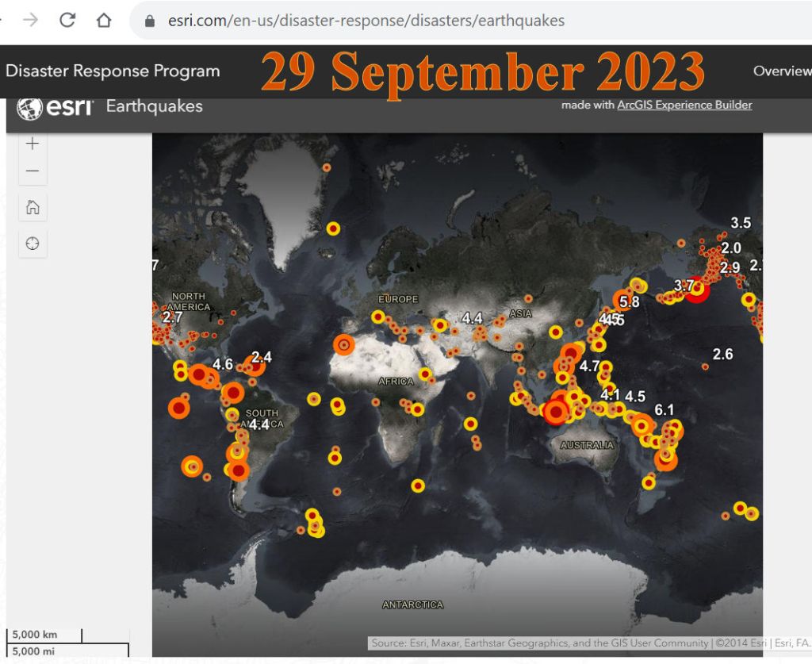Click the find my location button
812x664 pixels.
(33, 244)
